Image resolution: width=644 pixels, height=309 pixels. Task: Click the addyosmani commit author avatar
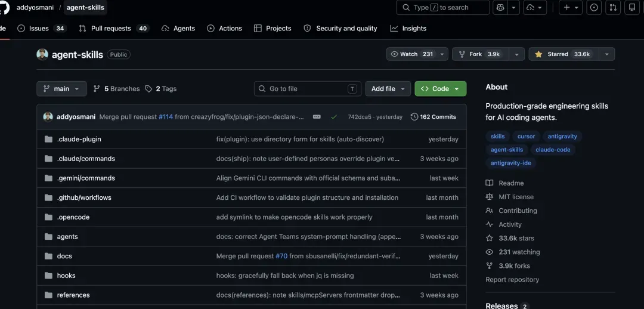tap(48, 117)
